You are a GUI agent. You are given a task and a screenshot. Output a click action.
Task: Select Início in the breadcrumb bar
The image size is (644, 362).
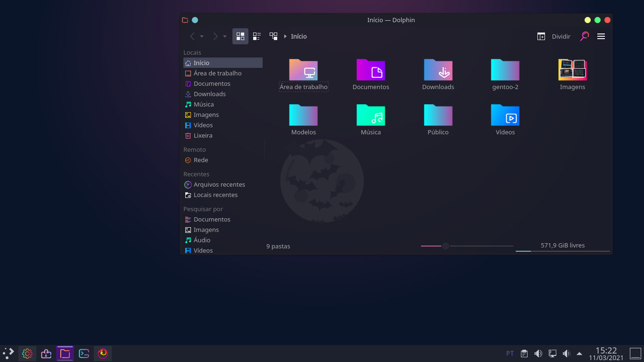click(x=299, y=36)
